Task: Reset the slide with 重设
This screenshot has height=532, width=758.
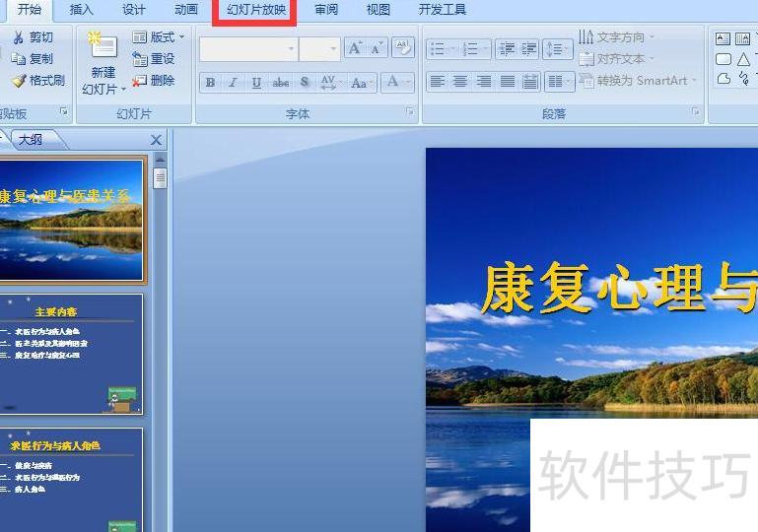Action: tap(153, 59)
